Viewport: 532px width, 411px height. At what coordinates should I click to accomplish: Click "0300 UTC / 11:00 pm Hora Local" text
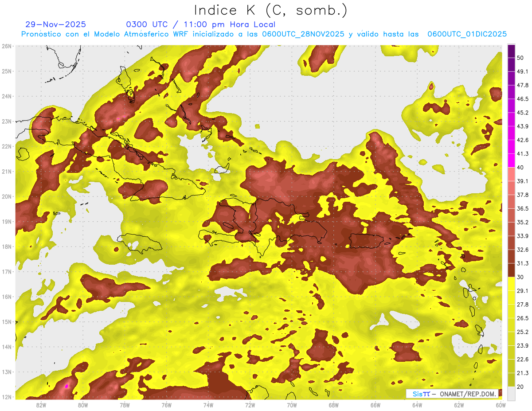(201, 24)
